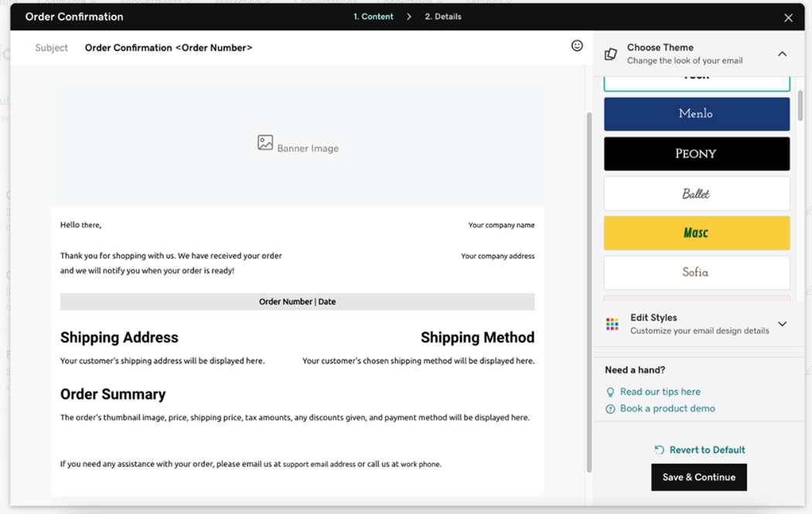Select the 1. Content step
812x514 pixels.
click(374, 16)
